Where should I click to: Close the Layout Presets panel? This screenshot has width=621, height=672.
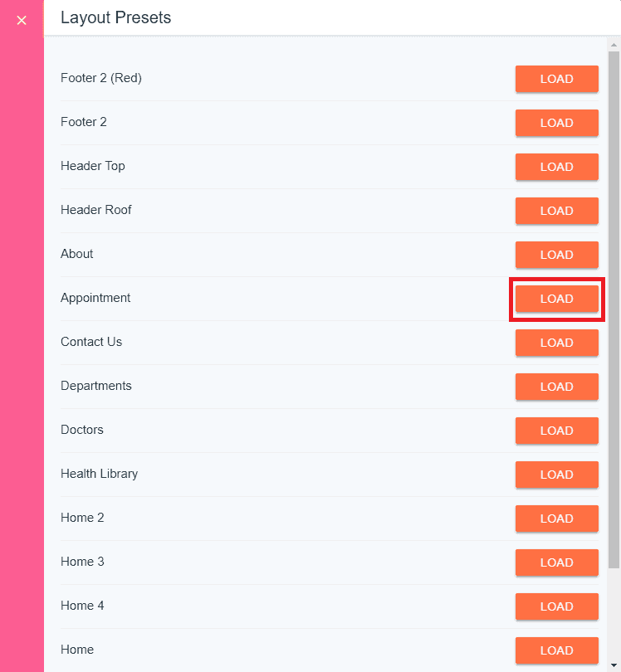click(x=22, y=20)
